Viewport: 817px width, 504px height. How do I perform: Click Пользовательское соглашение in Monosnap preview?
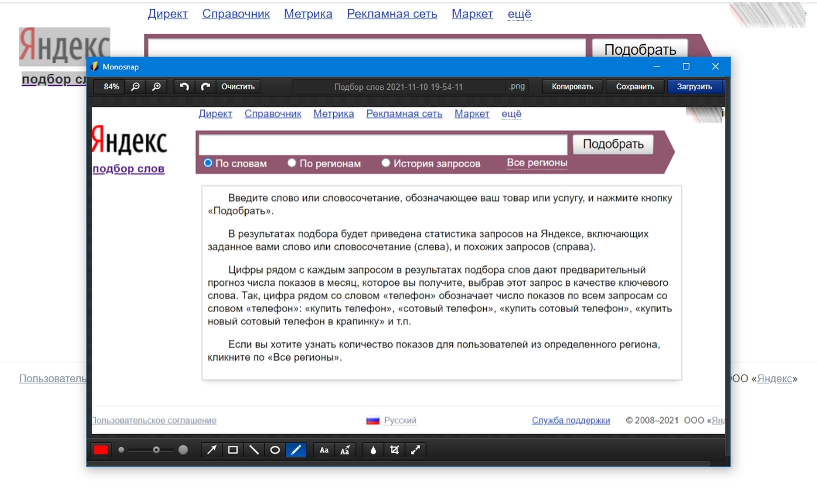(154, 421)
